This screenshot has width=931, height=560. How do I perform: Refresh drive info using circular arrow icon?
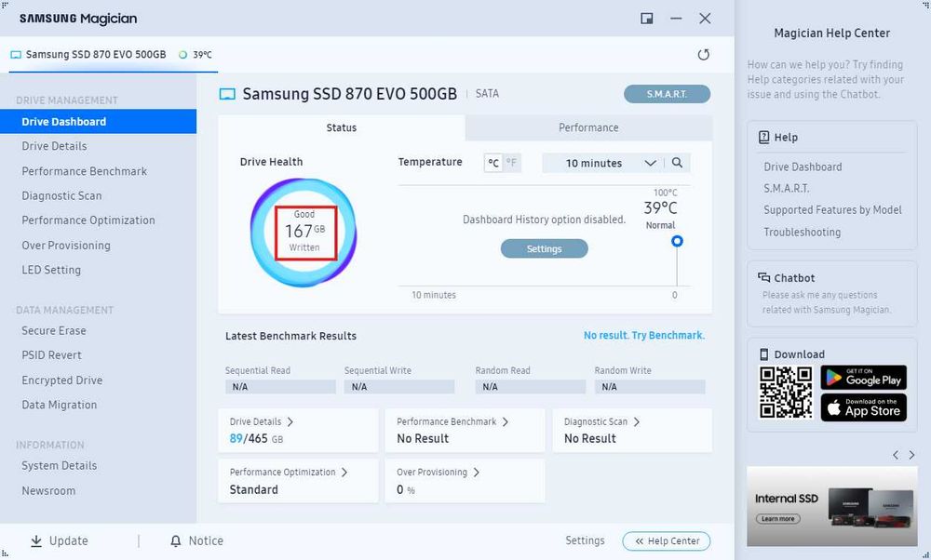point(704,55)
